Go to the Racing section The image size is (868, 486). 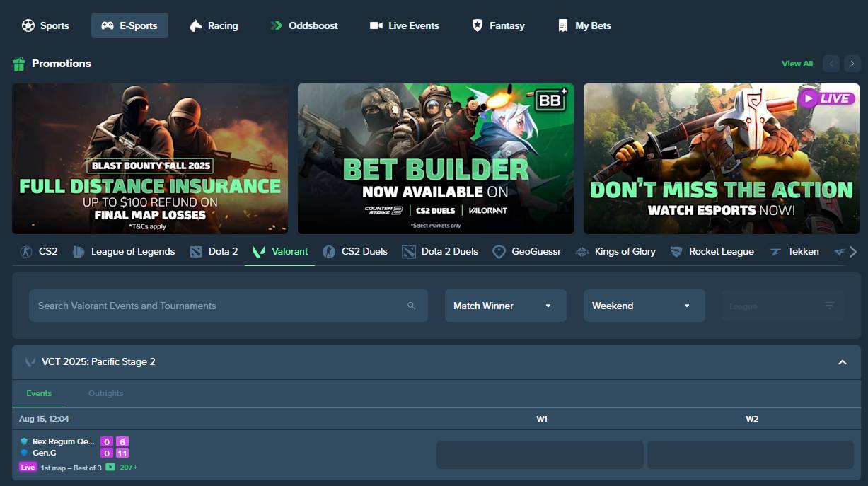[214, 25]
